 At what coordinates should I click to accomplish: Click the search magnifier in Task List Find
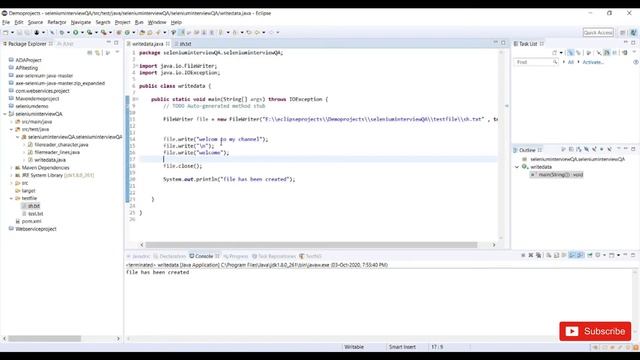(x=555, y=62)
